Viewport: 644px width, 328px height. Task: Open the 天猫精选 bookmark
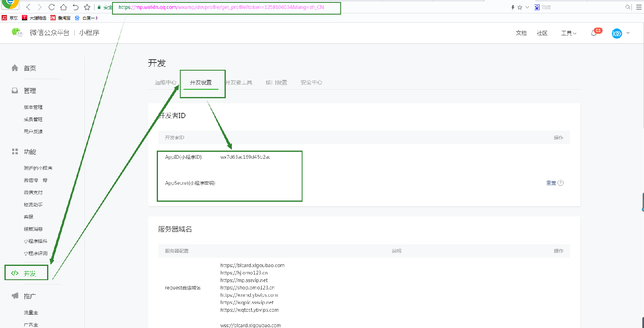[34, 18]
